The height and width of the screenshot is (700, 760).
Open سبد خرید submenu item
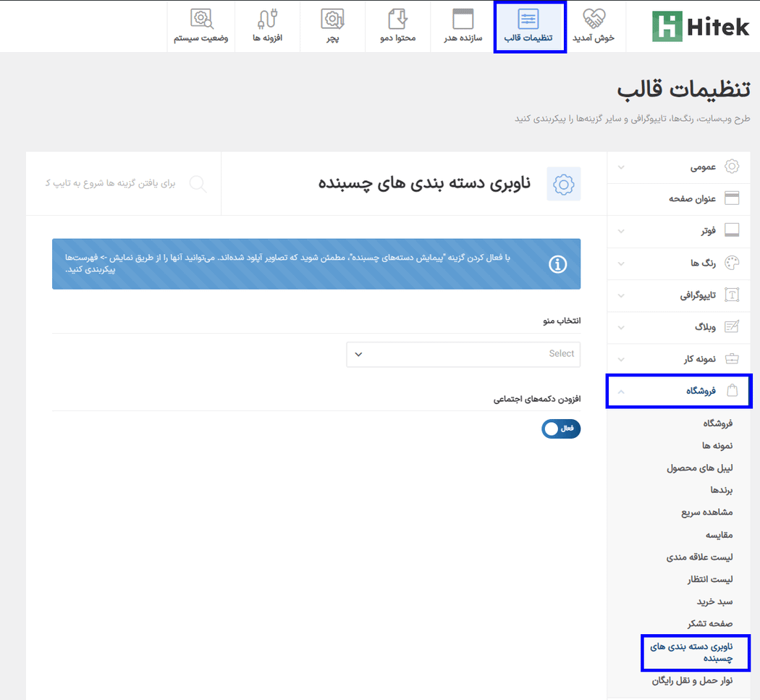pyautogui.click(x=715, y=602)
